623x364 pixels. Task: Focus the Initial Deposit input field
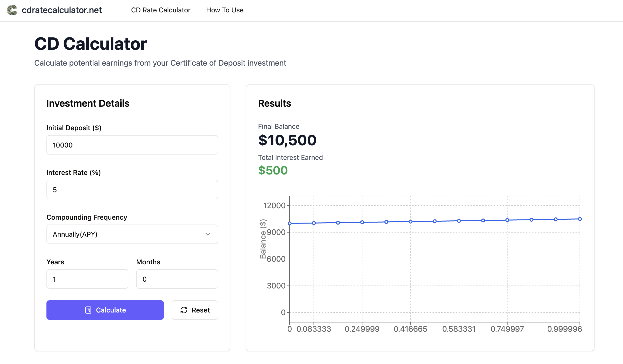[132, 145]
